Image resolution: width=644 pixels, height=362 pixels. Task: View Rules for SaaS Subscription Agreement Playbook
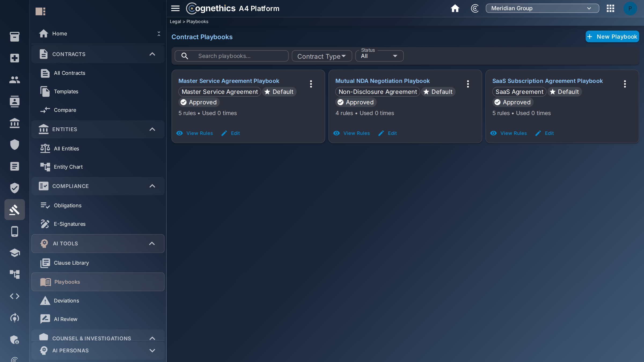pyautogui.click(x=509, y=133)
